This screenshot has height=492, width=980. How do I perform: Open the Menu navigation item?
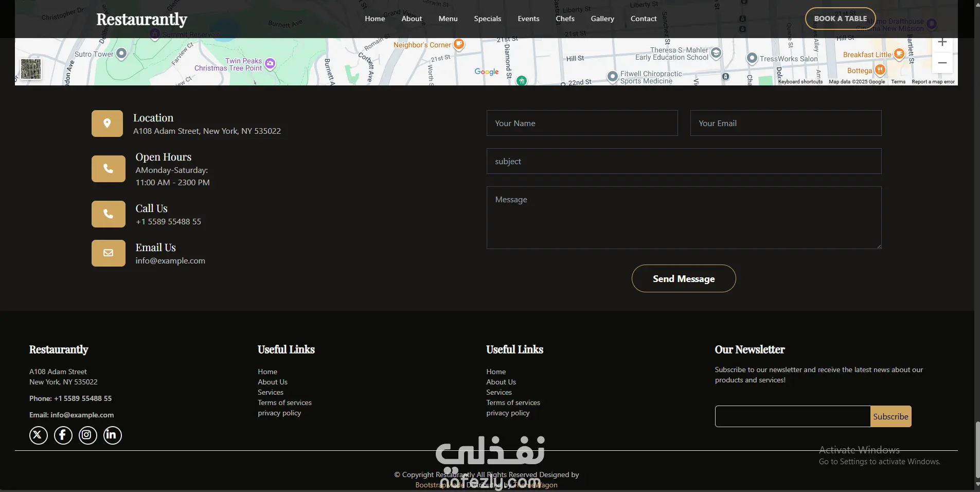click(448, 19)
